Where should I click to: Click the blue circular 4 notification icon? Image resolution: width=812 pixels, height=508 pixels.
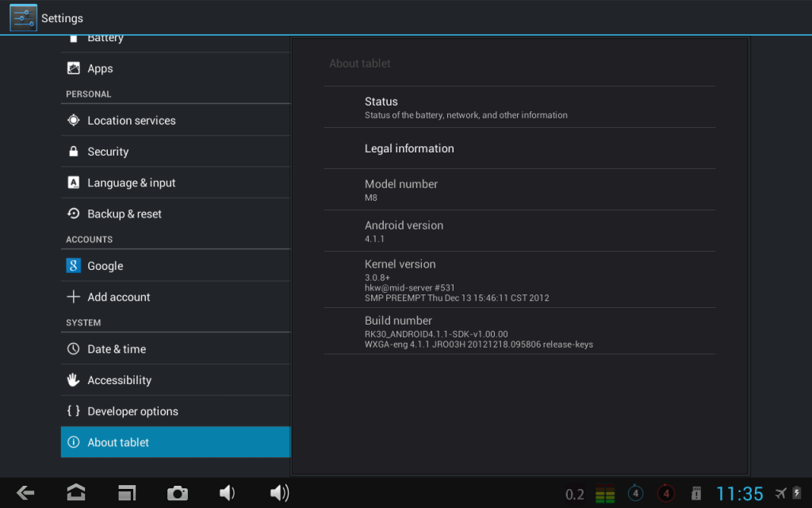pyautogui.click(x=635, y=493)
